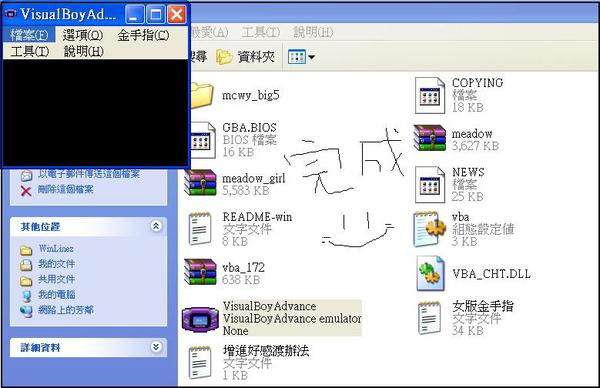Select the README-win text file icon
The height and width of the screenshot is (388, 600).
200,229
